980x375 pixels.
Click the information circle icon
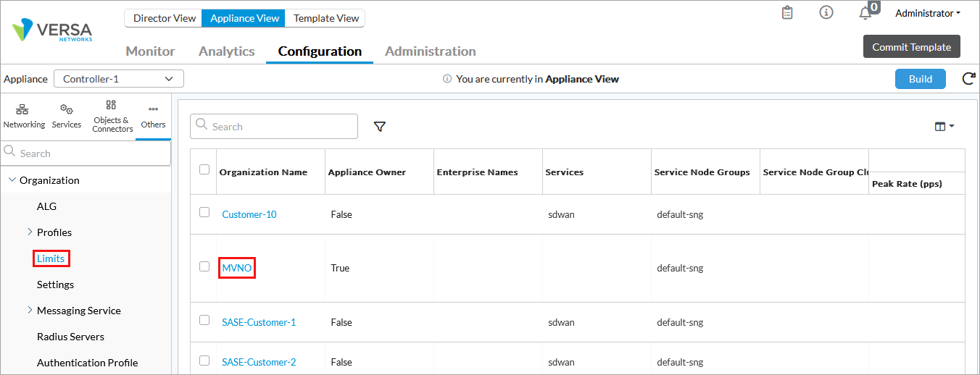(826, 13)
